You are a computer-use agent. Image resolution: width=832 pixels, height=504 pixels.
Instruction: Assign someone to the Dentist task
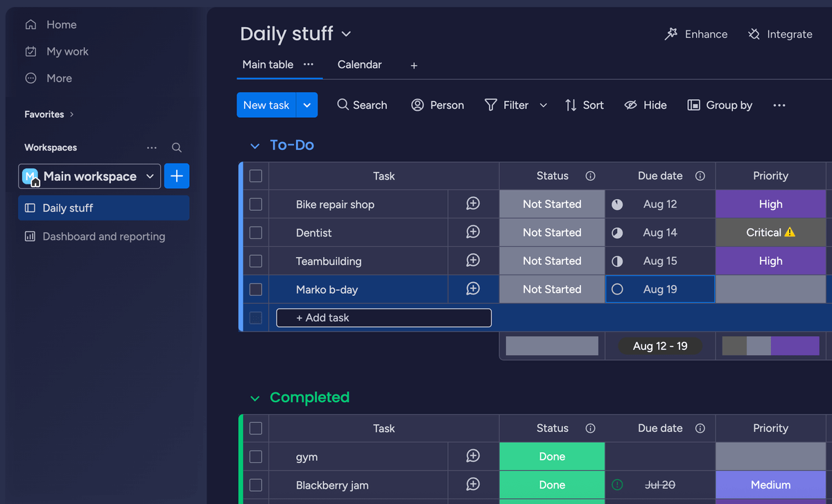point(473,232)
